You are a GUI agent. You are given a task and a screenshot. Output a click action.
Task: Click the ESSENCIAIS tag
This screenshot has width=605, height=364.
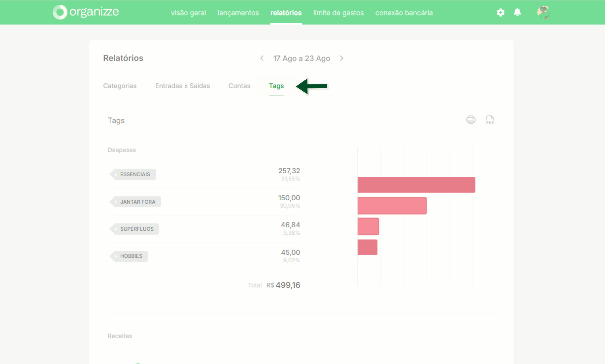pyautogui.click(x=133, y=174)
